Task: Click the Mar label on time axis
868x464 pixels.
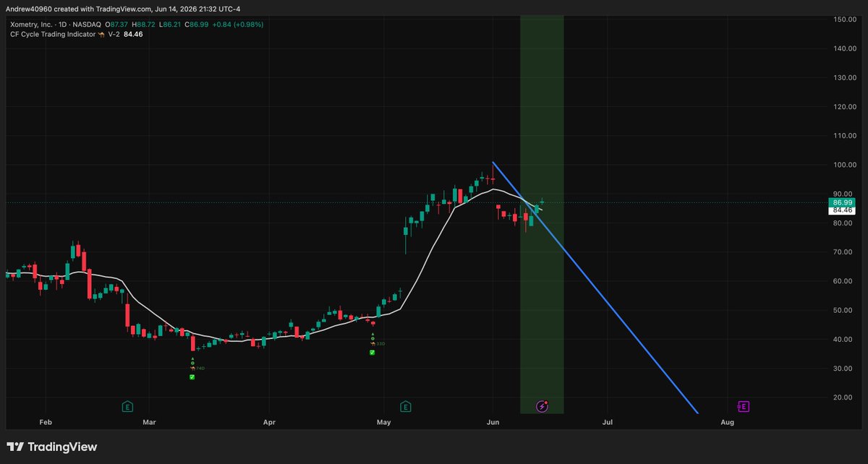Action: click(149, 421)
